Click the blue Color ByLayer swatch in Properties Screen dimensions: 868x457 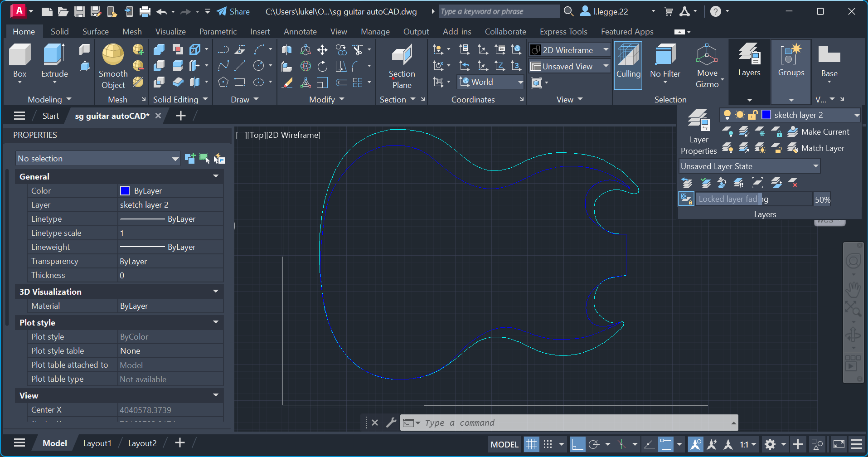click(125, 190)
